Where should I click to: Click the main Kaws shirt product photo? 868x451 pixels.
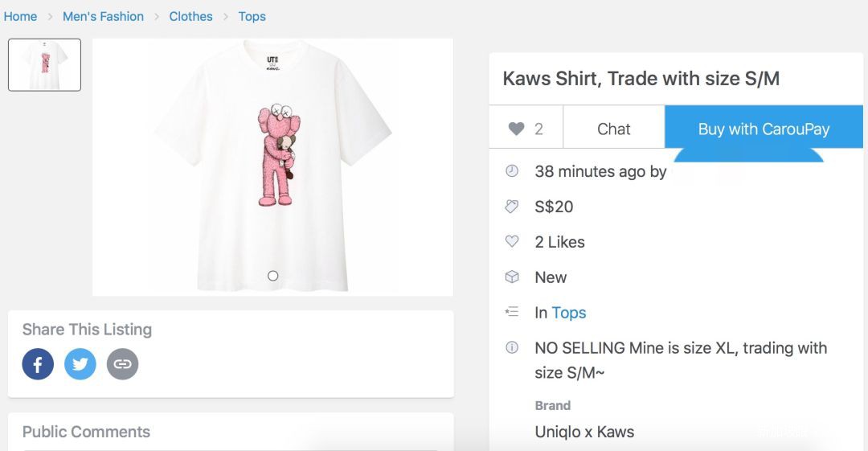tap(272, 161)
